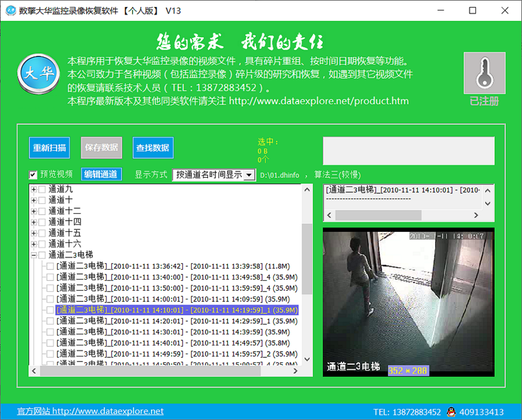Select the 14:40:01 - 14:49:57 recording
The width and height of the screenshot is (522, 420).
click(173, 343)
